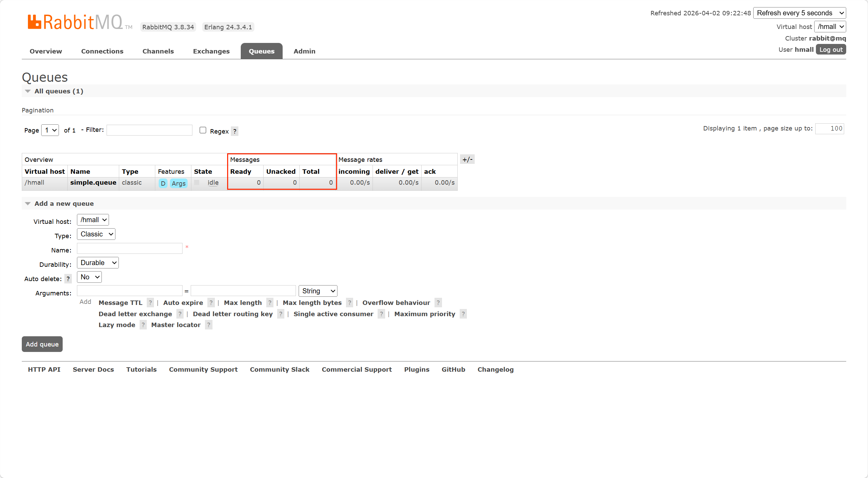Switch to the Admin tab
Screen dimensions: 868x478
click(x=304, y=51)
